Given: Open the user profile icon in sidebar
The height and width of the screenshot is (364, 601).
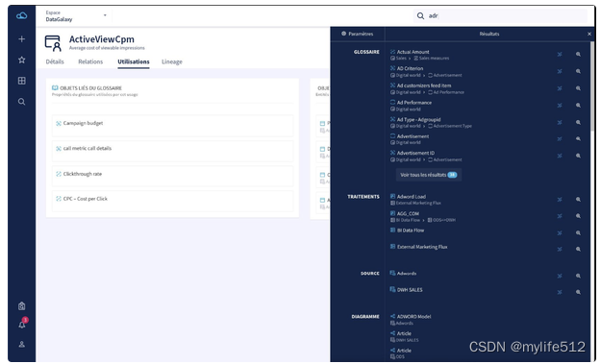Looking at the screenshot, I should 22,344.
